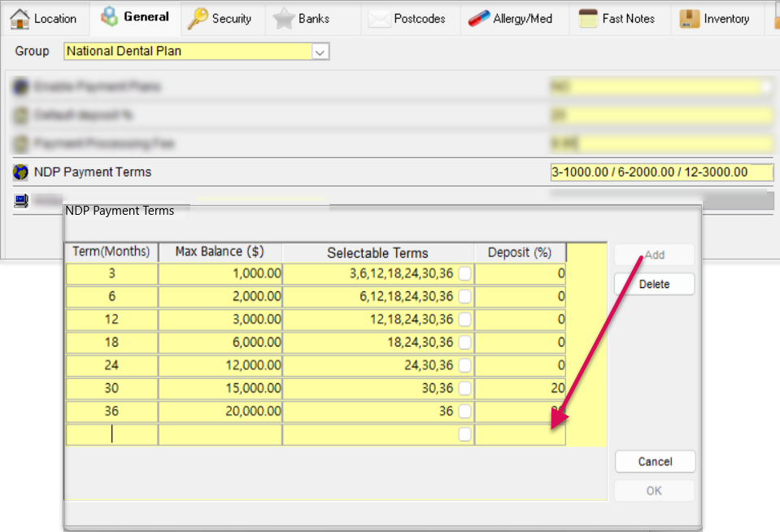780x532 pixels.
Task: Tick the checkbox in the 3-month term row
Action: (464, 273)
